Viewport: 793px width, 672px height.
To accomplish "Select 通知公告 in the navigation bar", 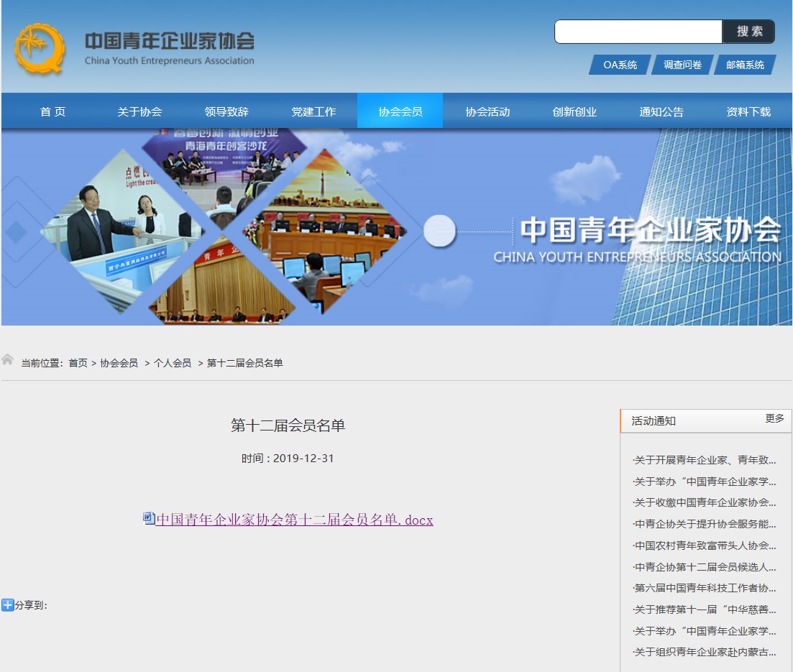I will click(x=661, y=111).
